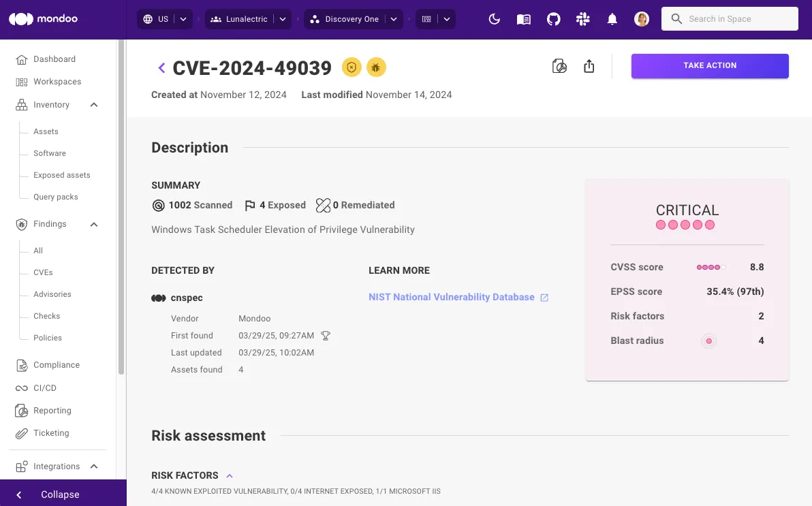This screenshot has height=506, width=812.
Task: Click the EPSS score 35.4% value
Action: pyautogui.click(x=735, y=291)
